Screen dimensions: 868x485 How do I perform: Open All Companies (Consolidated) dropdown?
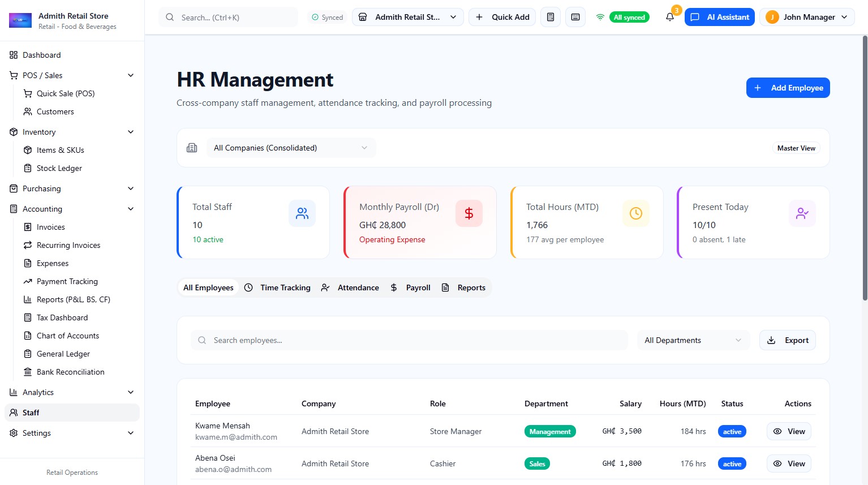(x=291, y=148)
